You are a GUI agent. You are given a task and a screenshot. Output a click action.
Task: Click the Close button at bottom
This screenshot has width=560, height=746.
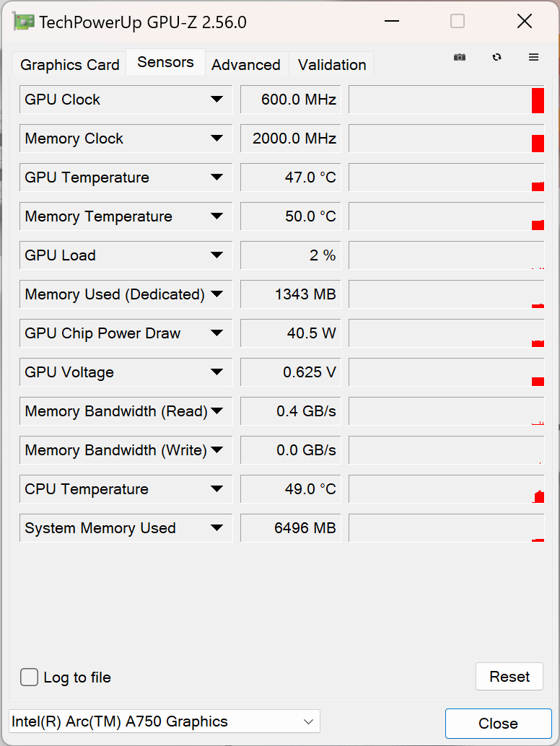click(x=498, y=724)
